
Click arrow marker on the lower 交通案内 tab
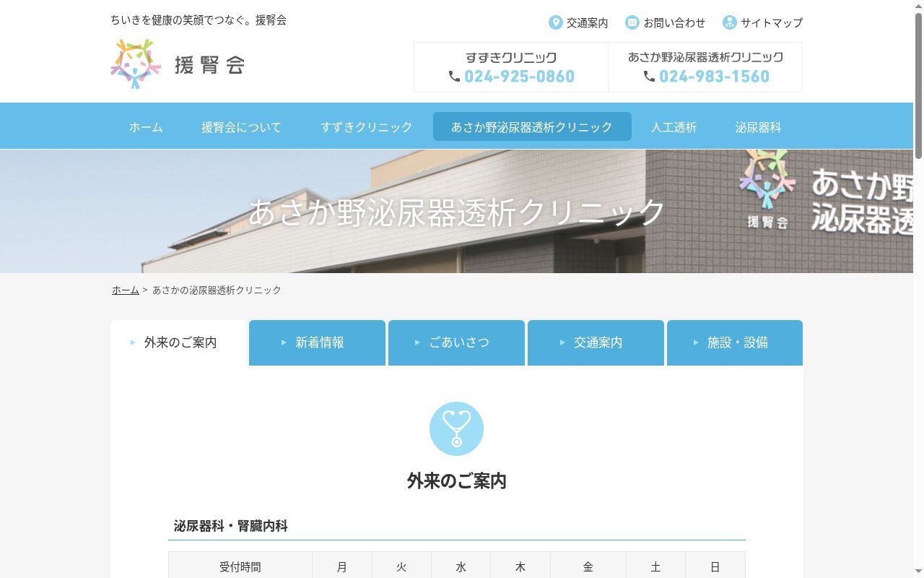coord(562,342)
